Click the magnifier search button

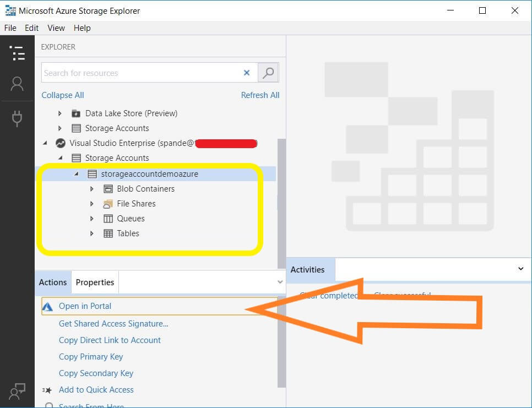pyautogui.click(x=268, y=73)
